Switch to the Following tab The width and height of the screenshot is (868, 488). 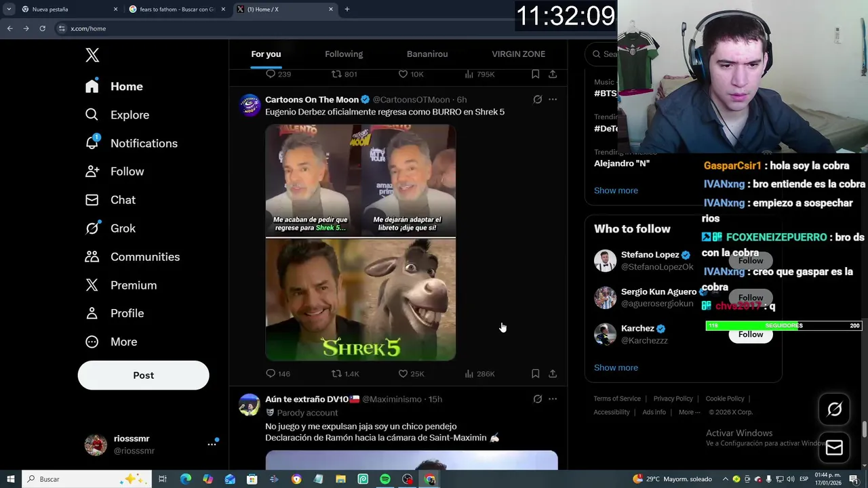point(344,54)
